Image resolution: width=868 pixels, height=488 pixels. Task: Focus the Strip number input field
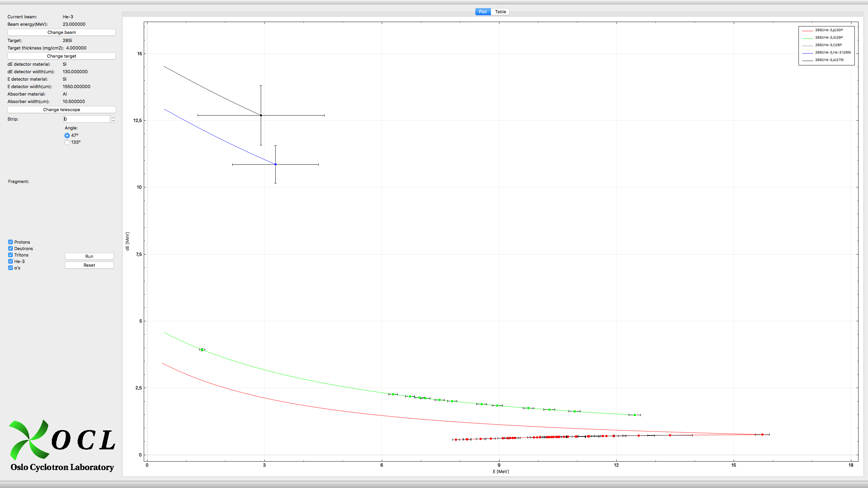(86, 119)
